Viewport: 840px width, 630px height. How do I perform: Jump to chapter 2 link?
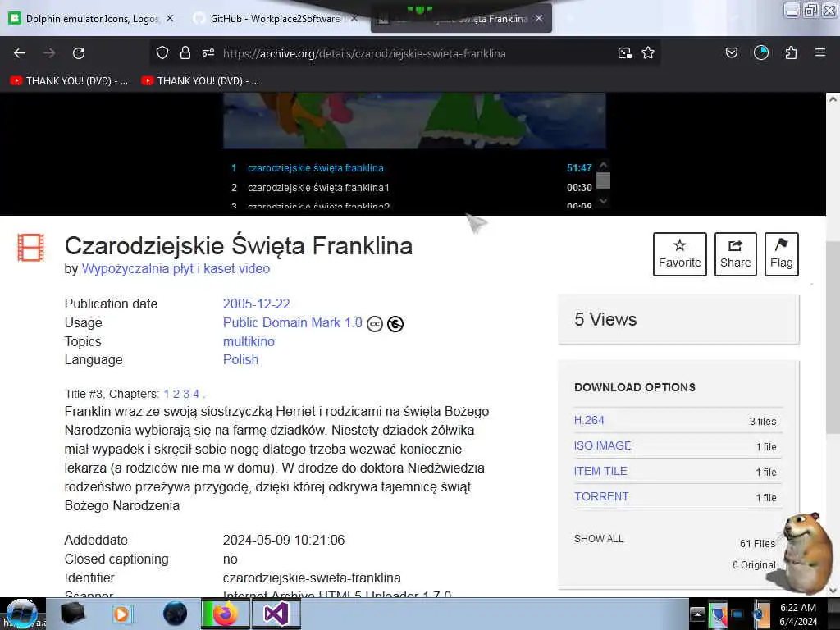pyautogui.click(x=176, y=394)
